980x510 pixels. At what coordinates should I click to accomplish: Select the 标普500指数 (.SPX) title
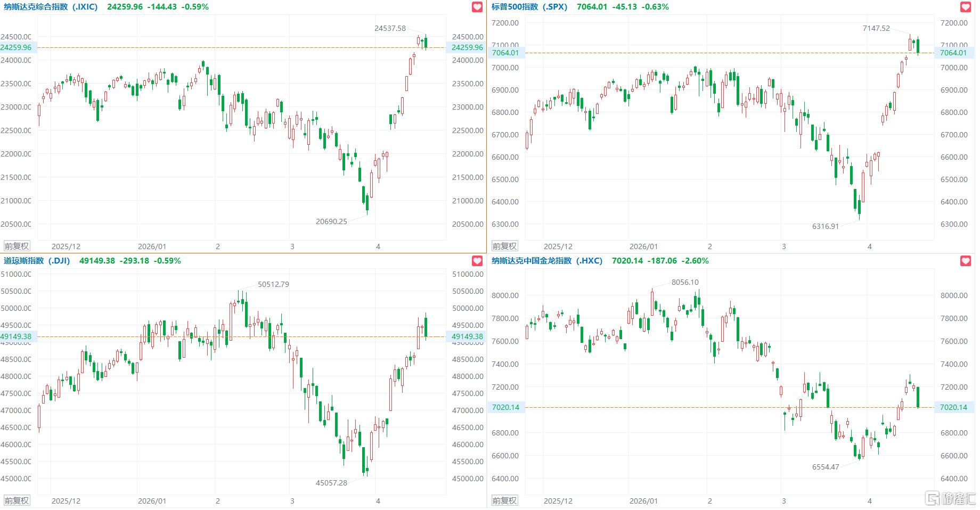529,7
